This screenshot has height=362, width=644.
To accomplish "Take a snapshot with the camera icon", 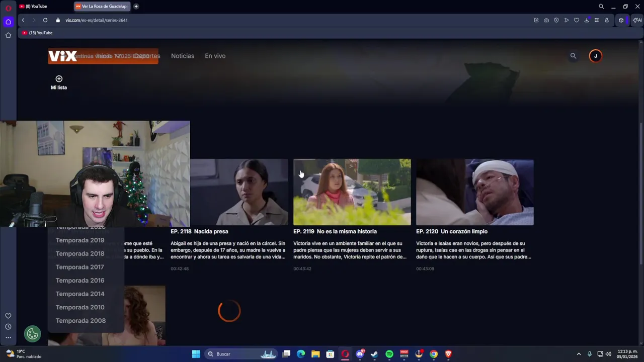I will tap(546, 20).
